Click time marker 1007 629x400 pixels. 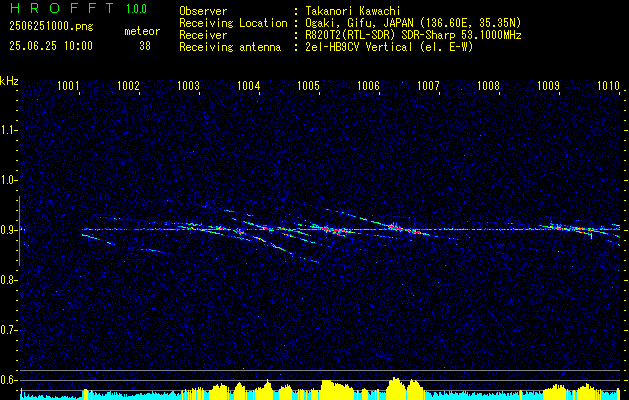(428, 85)
